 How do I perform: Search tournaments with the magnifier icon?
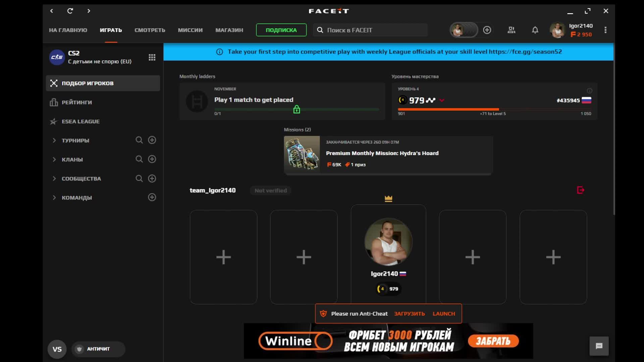(139, 140)
